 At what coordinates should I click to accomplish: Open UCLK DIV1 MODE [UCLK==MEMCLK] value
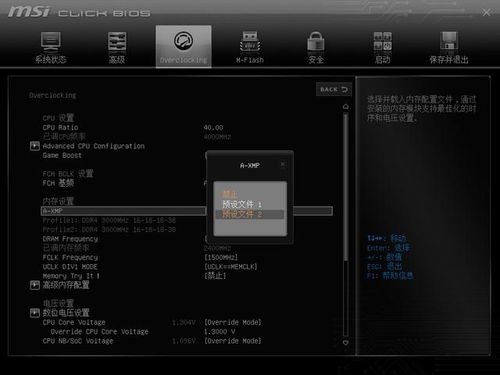(231, 267)
